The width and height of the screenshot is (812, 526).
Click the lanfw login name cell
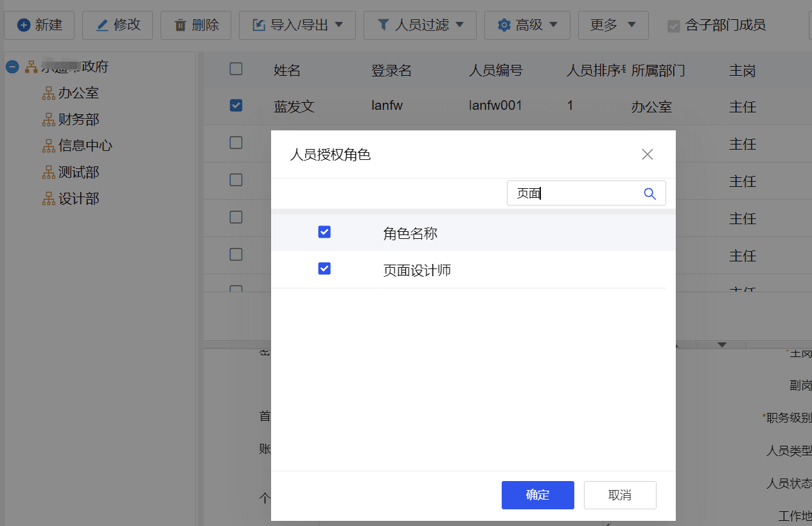coord(387,105)
